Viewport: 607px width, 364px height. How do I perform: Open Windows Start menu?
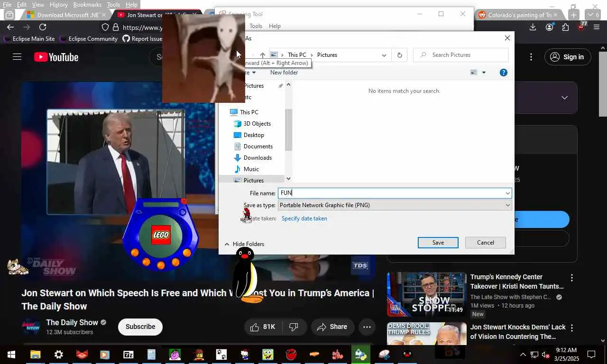pyautogui.click(x=11, y=355)
